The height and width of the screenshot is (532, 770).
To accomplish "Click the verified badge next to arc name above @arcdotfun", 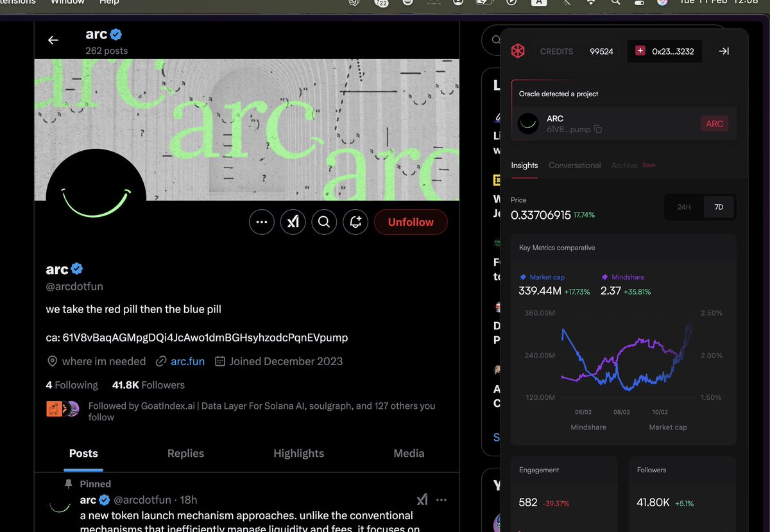I will [77, 269].
